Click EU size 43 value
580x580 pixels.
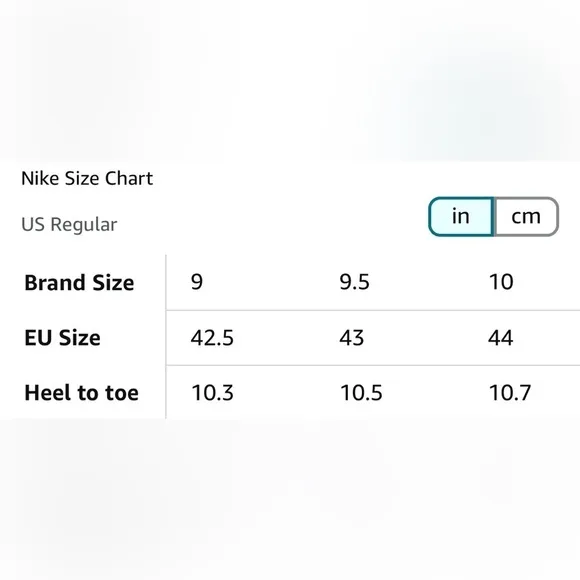pos(351,338)
